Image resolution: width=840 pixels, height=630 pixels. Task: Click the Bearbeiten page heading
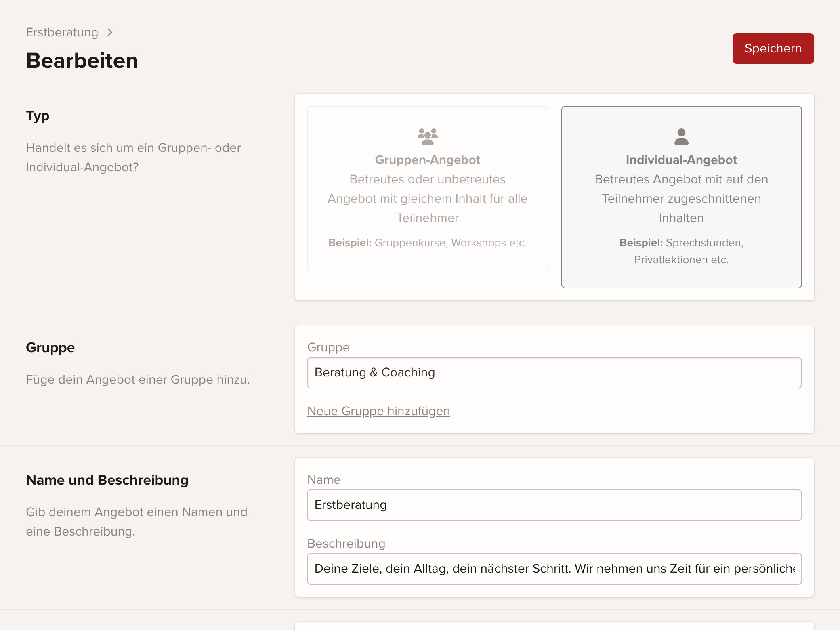click(82, 61)
